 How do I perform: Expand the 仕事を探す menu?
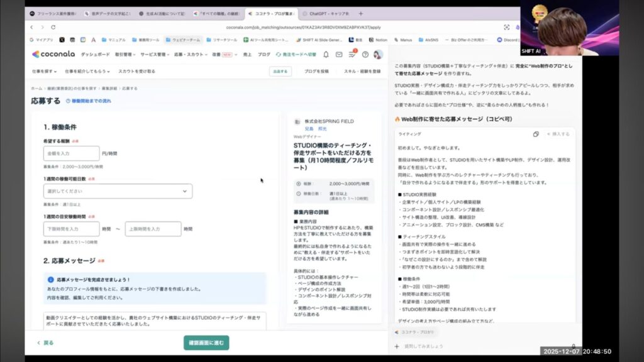pos(44,71)
